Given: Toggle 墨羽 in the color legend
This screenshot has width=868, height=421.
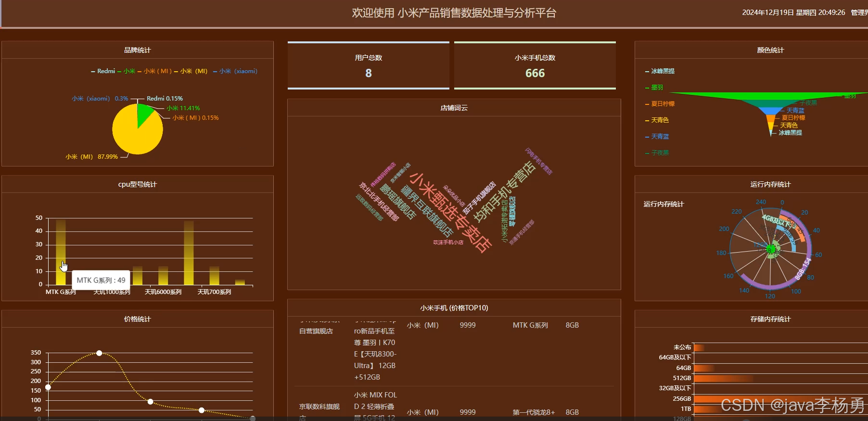Looking at the screenshot, I should pyautogui.click(x=654, y=88).
